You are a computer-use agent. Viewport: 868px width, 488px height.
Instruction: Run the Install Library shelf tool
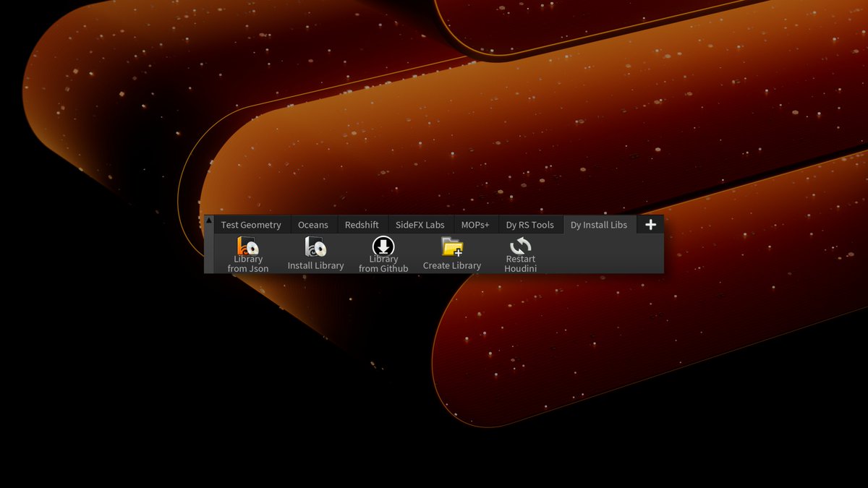pyautogui.click(x=315, y=253)
